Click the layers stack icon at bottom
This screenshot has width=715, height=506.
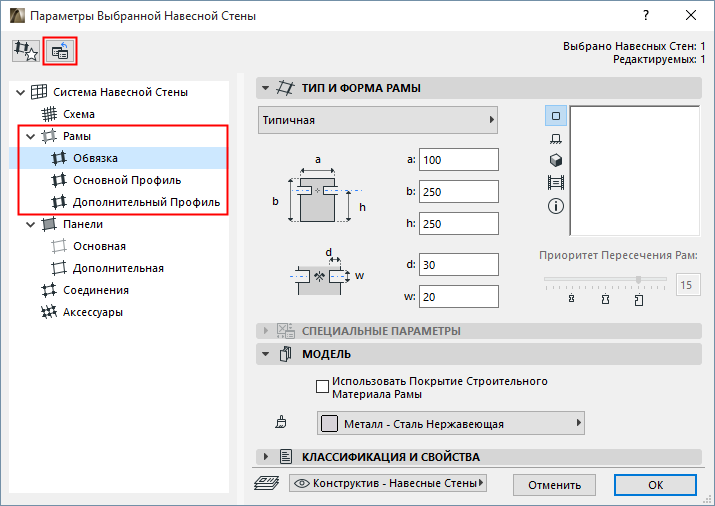pos(267,483)
